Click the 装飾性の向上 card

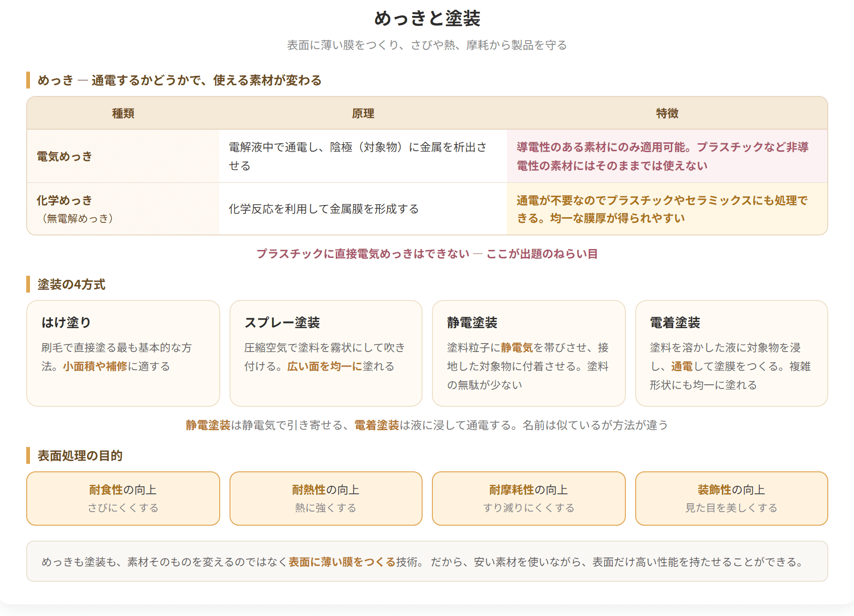coord(732,499)
